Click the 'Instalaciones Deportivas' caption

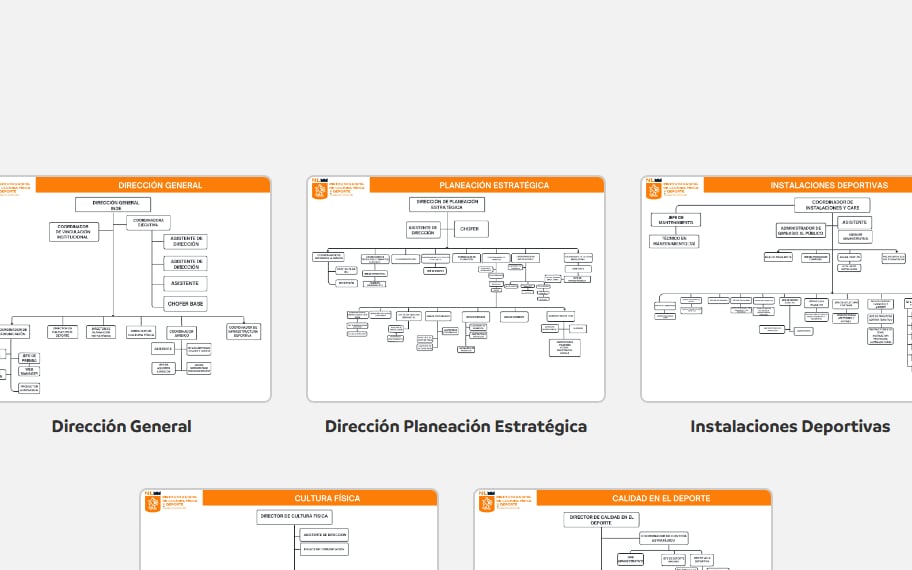coord(790,426)
